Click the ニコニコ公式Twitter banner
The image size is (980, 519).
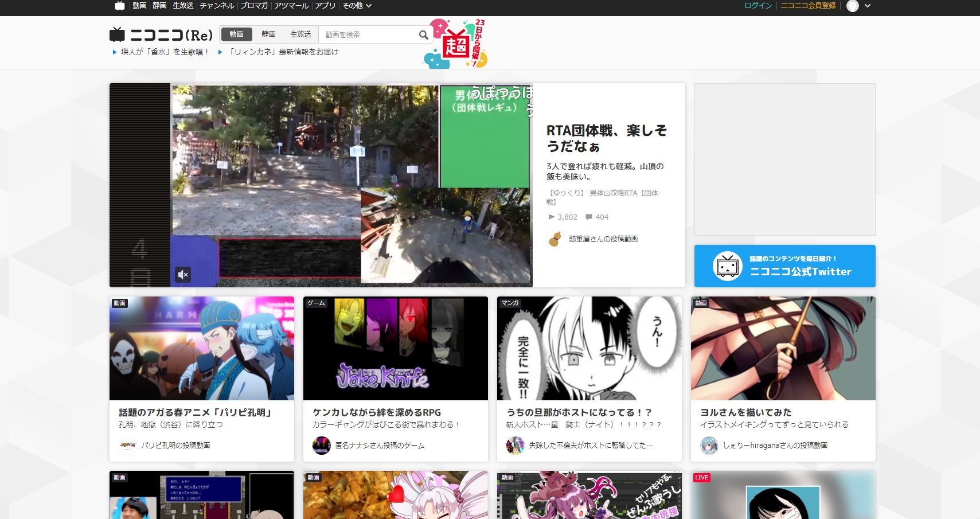[x=784, y=266]
